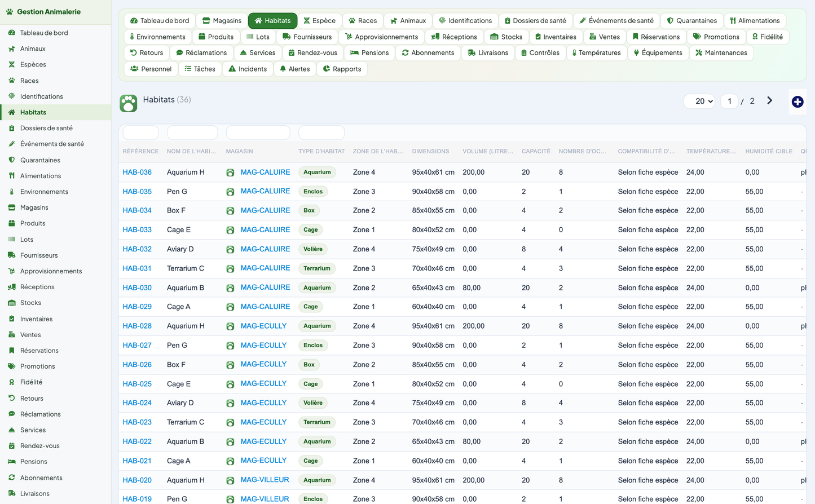The height and width of the screenshot is (504, 815).
Task: Open MAG-ECULLY link in HAB-028 row
Action: coord(263,326)
